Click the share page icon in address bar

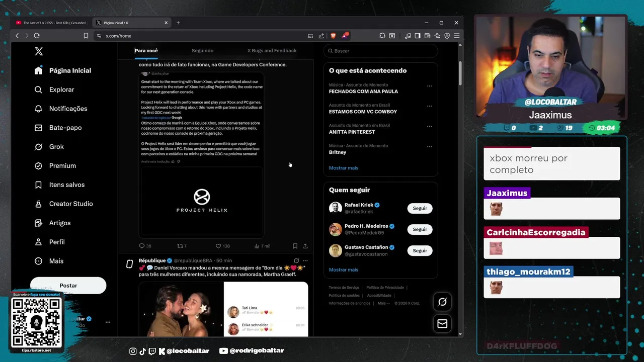[321, 36]
